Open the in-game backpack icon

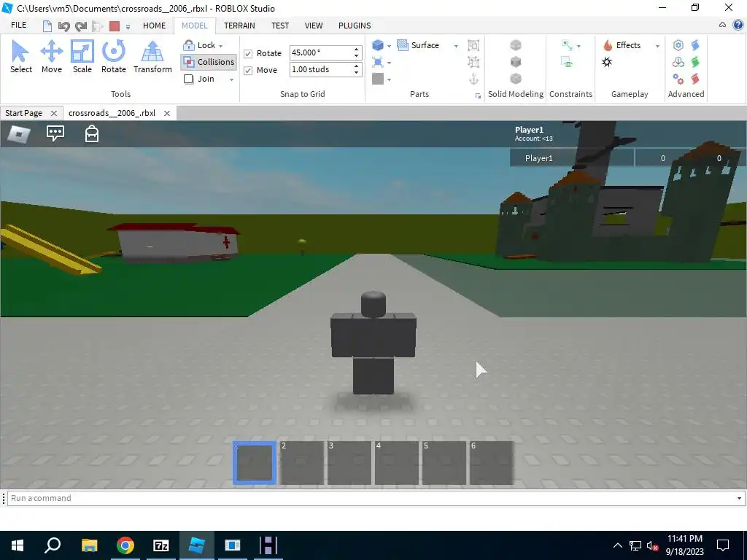91,134
